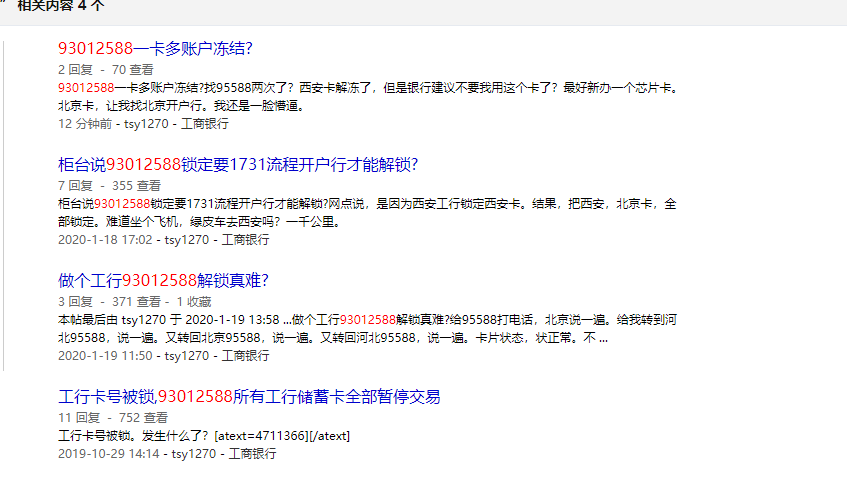Click the header 相关内容 4 个
847x496 pixels.
click(61, 6)
